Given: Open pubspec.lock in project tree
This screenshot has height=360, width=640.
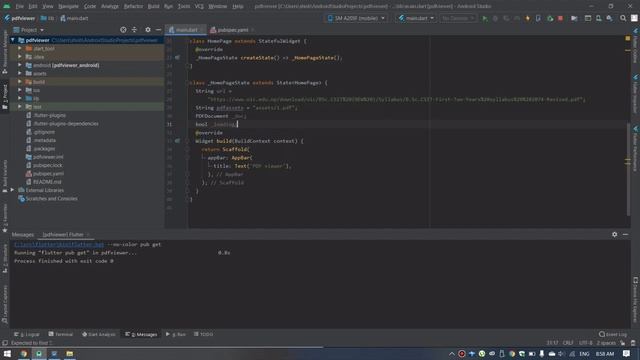Looking at the screenshot, I should [x=48, y=165].
